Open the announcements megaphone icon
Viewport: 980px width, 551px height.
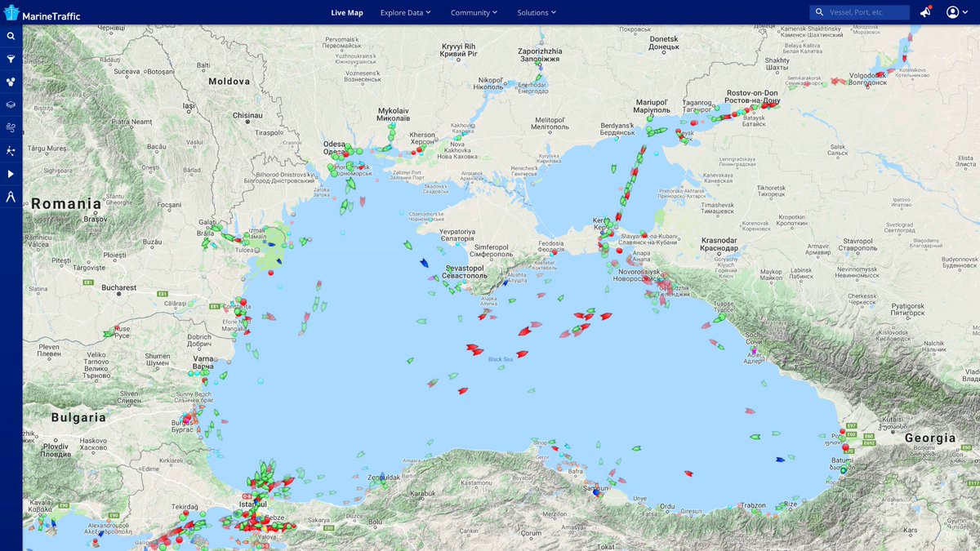[x=925, y=12]
